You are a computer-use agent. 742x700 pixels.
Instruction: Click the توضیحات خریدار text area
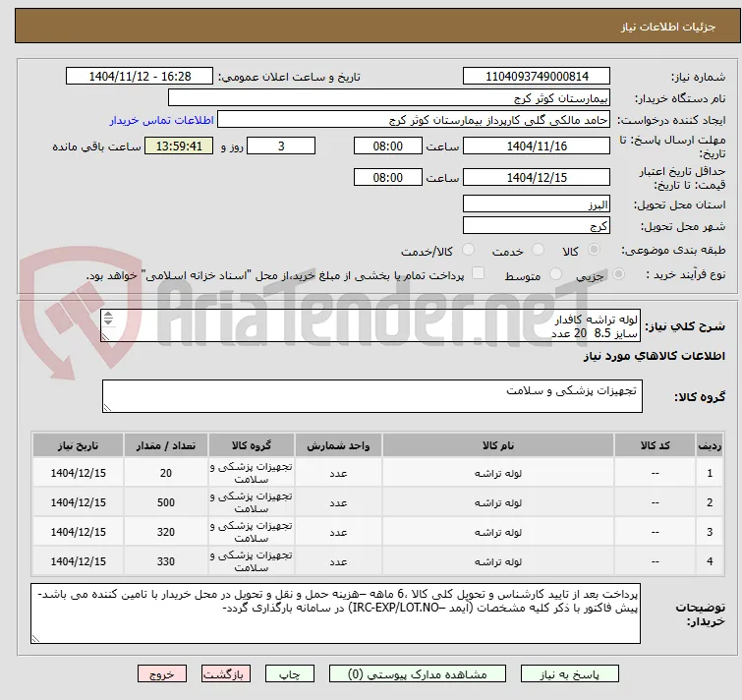point(335,613)
